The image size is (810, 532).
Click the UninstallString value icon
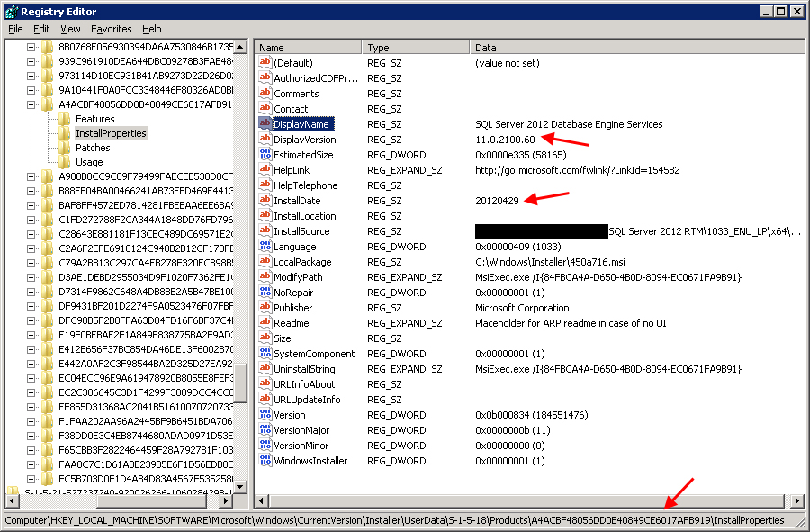tap(265, 369)
